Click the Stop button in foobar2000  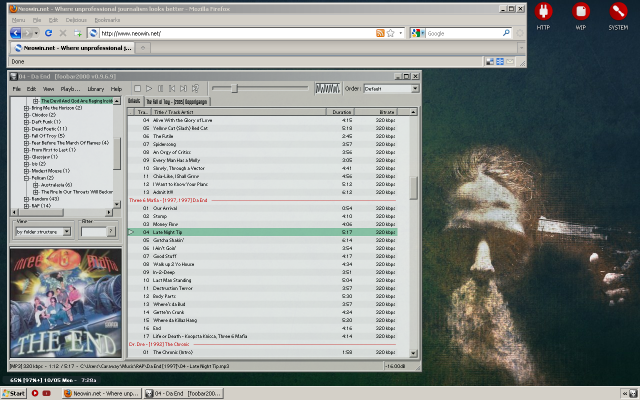[x=138, y=88]
